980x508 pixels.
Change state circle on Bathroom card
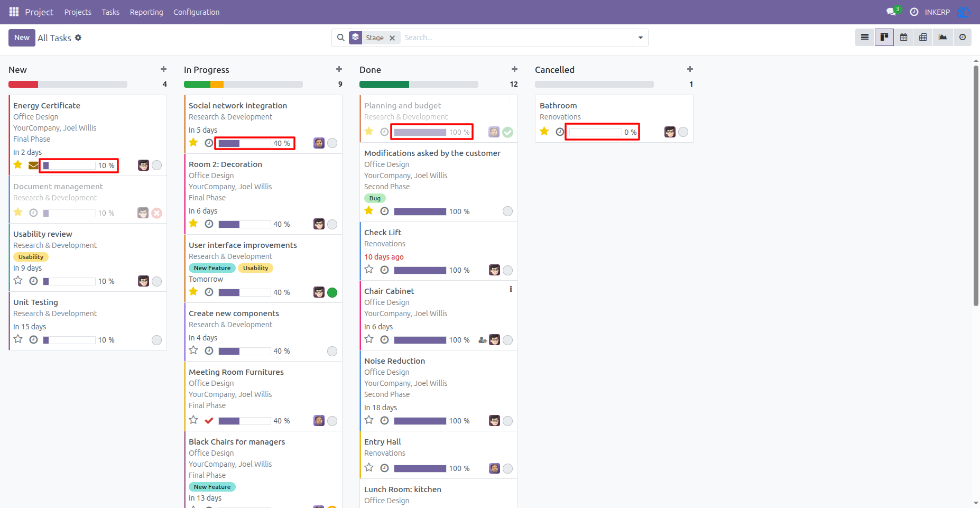[683, 132]
